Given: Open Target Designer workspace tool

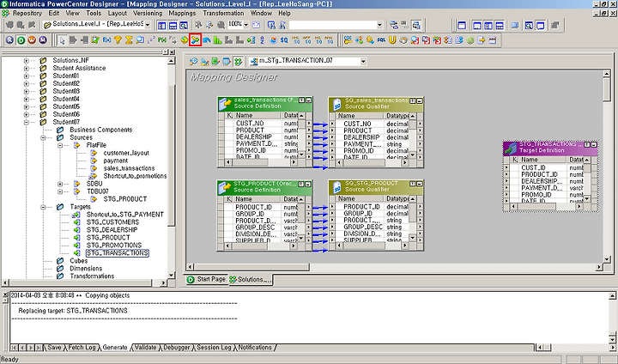Looking at the screenshot, I should point(204,62).
